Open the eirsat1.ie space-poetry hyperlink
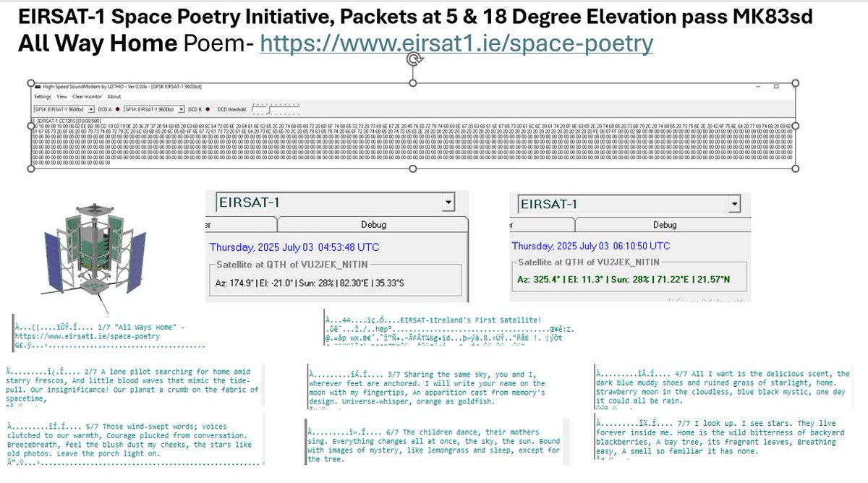Viewport: 868px width, 483px height. click(x=456, y=45)
